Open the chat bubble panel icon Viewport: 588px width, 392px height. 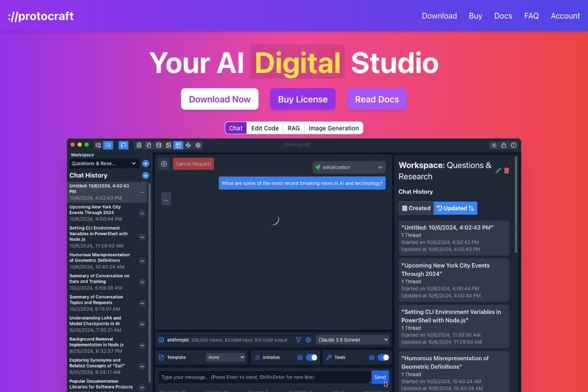click(123, 145)
